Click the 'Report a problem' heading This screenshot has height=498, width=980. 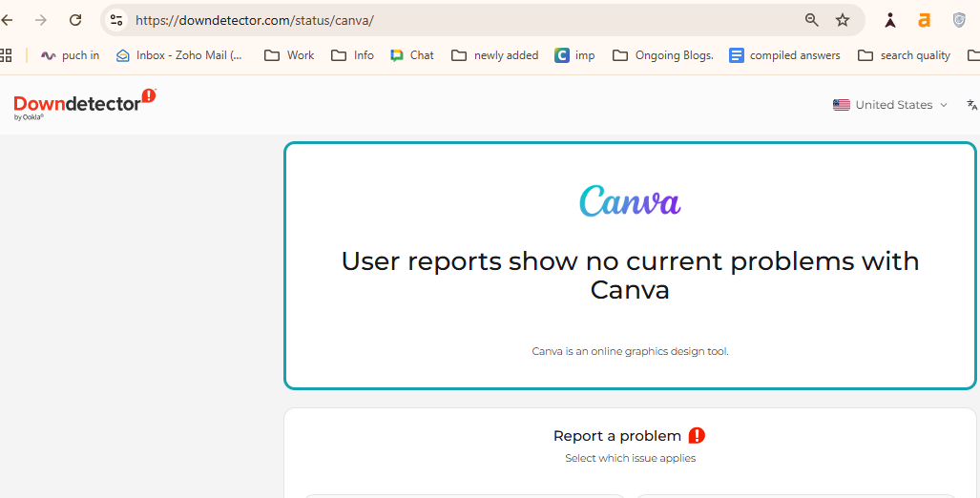click(x=616, y=436)
